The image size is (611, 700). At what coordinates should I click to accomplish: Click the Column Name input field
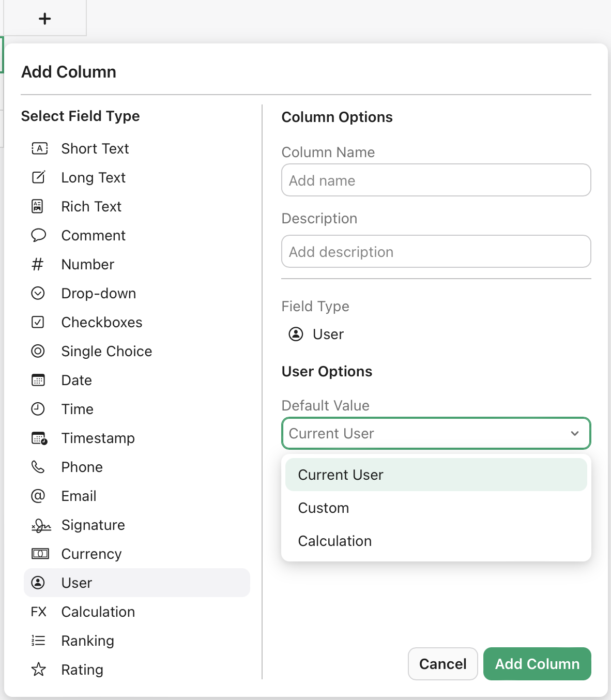point(436,180)
